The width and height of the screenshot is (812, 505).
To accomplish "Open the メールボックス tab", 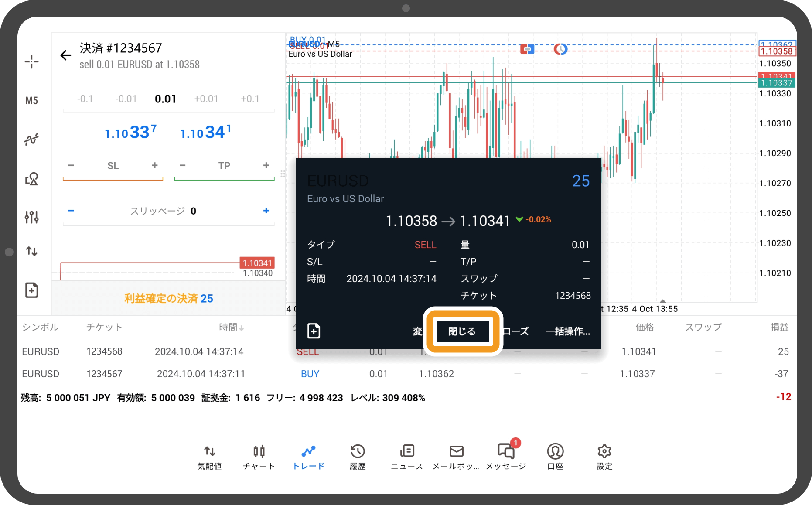I will 456,457.
